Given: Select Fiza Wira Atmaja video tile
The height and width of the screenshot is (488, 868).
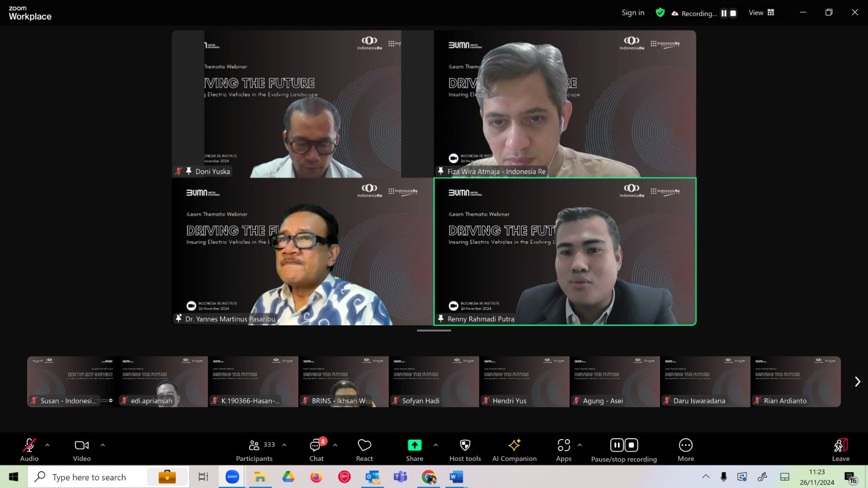Looking at the screenshot, I should click(x=565, y=104).
